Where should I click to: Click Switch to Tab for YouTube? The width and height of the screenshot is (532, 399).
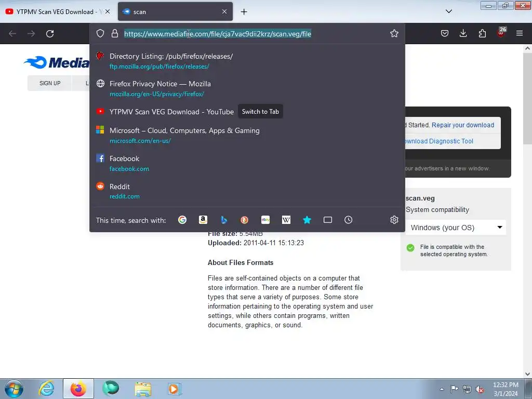(260, 112)
